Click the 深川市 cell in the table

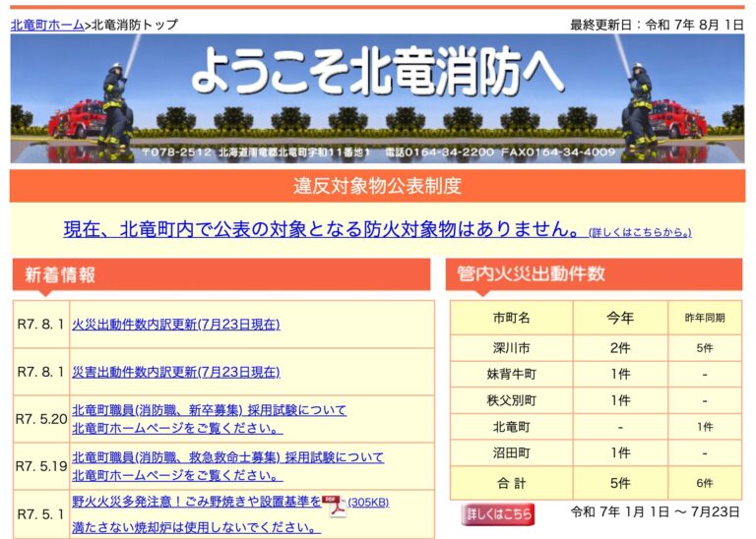[x=511, y=347]
